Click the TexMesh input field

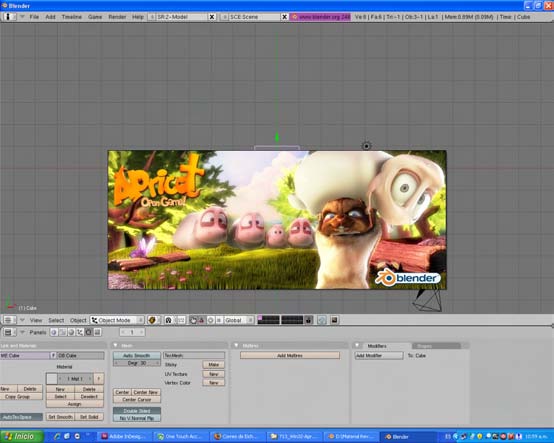[x=194, y=355]
